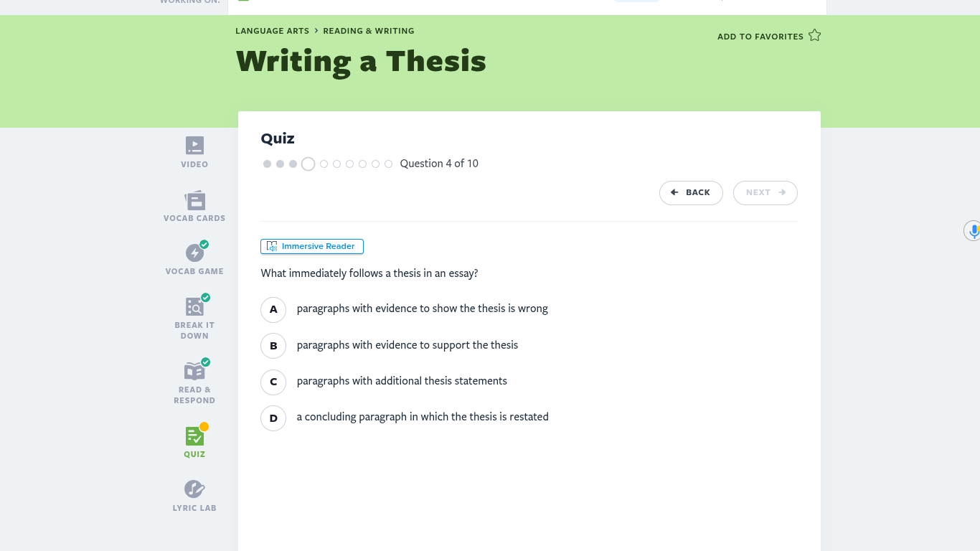This screenshot has width=980, height=551.
Task: Jump to the last quiz progress dot
Action: (x=388, y=164)
